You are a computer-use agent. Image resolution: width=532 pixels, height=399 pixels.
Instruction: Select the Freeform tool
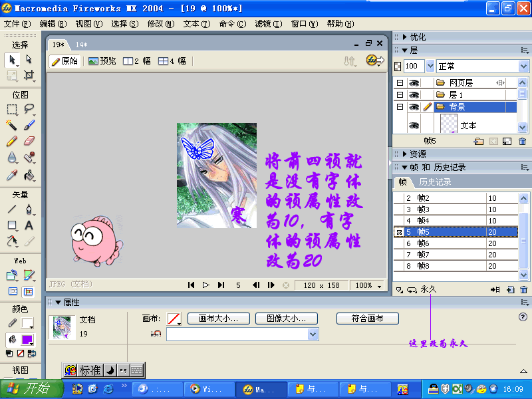tap(12, 241)
